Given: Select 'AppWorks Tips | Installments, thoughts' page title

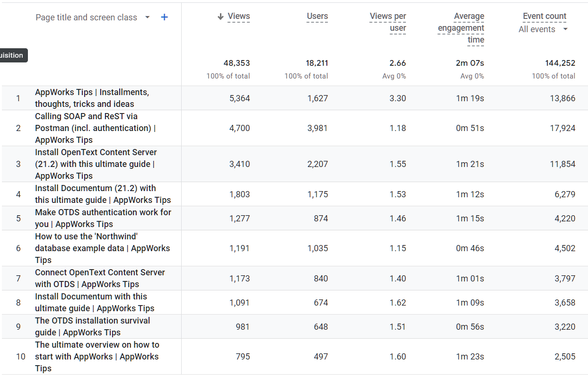Looking at the screenshot, I should coord(92,98).
